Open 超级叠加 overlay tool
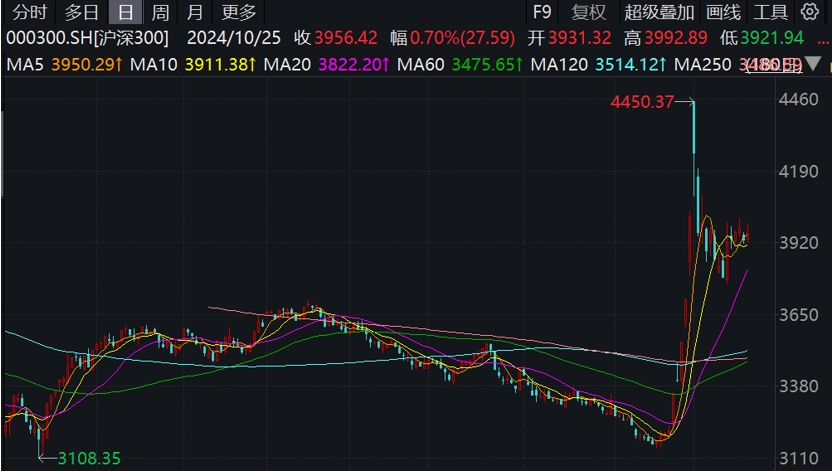Image resolution: width=832 pixels, height=472 pixels. pos(660,12)
